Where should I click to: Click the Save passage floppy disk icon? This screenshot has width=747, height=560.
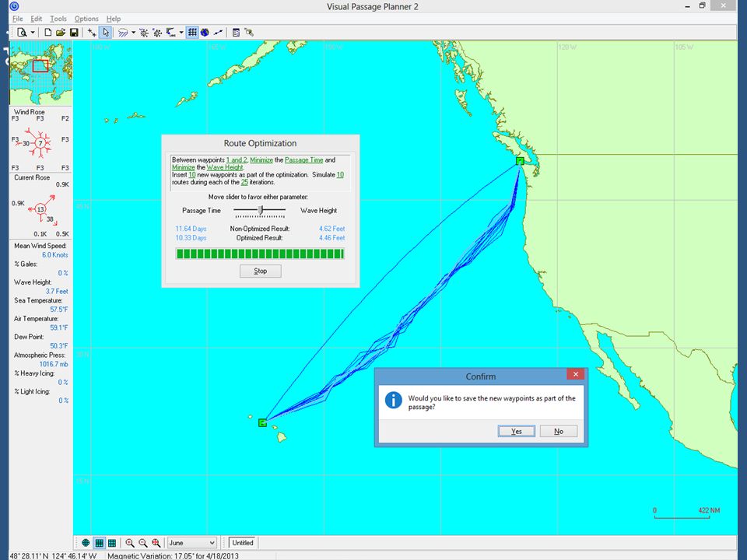(x=74, y=33)
